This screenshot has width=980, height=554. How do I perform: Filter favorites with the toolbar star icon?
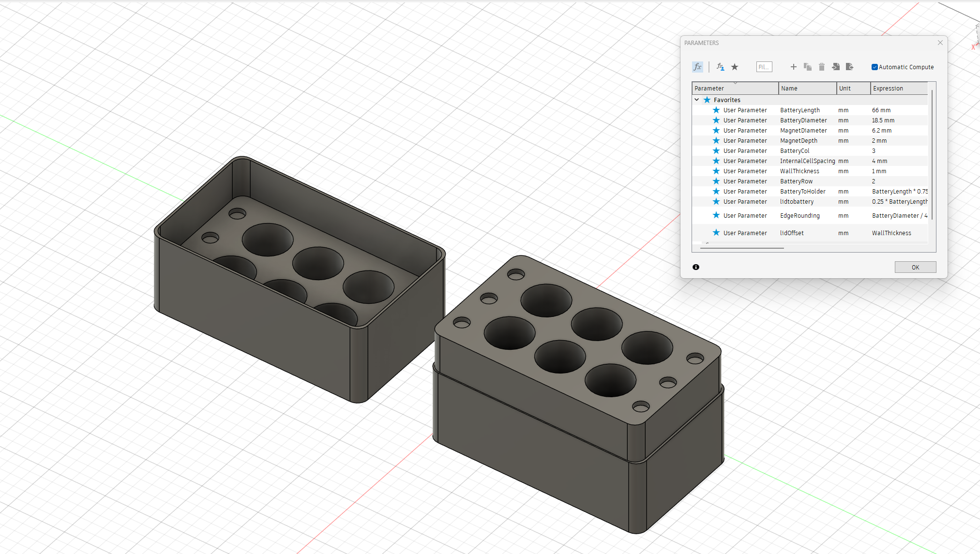[x=735, y=67]
